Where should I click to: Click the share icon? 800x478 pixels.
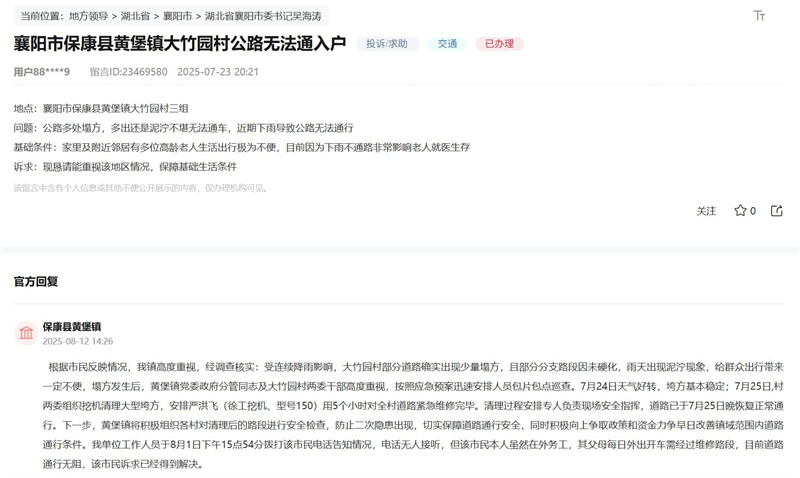pos(776,211)
